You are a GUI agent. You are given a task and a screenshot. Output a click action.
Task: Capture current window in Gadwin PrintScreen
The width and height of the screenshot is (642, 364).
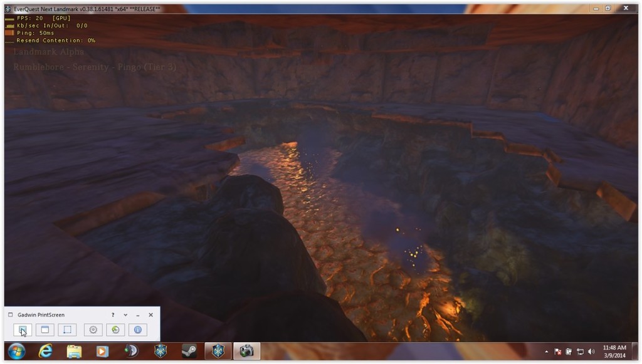[x=45, y=330]
